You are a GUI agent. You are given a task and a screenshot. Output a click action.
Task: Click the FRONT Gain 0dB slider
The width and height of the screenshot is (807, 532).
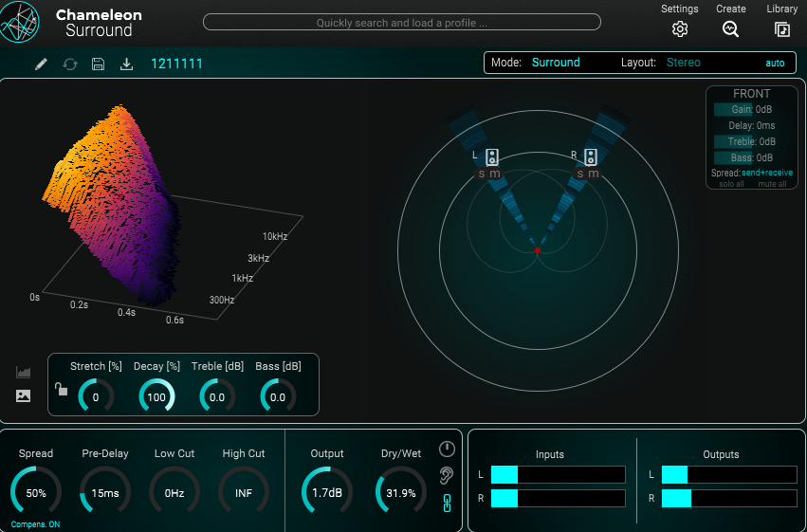752,110
